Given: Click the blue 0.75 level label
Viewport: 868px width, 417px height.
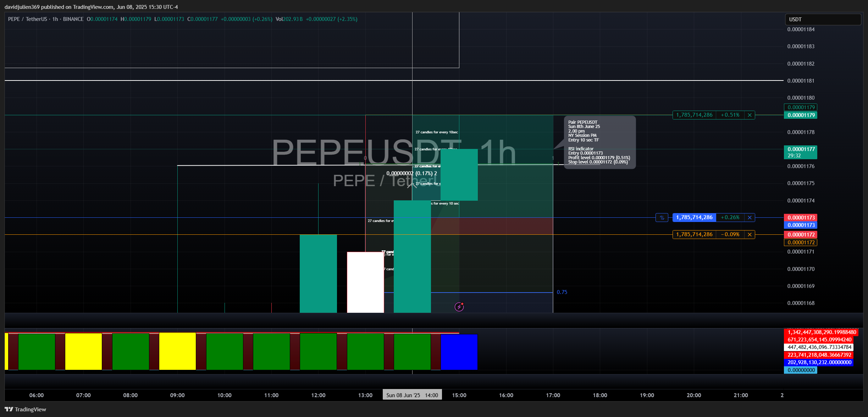Looking at the screenshot, I should coord(562,292).
